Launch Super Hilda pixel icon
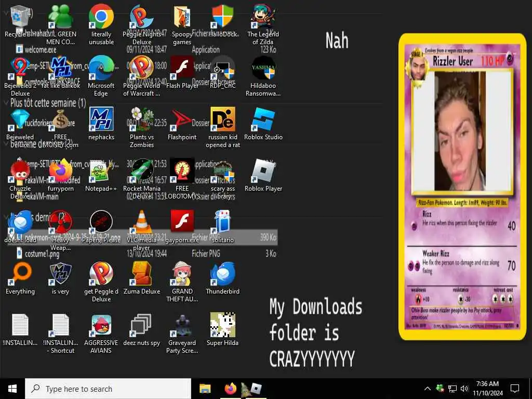This screenshot has width=532, height=399. pos(222,326)
